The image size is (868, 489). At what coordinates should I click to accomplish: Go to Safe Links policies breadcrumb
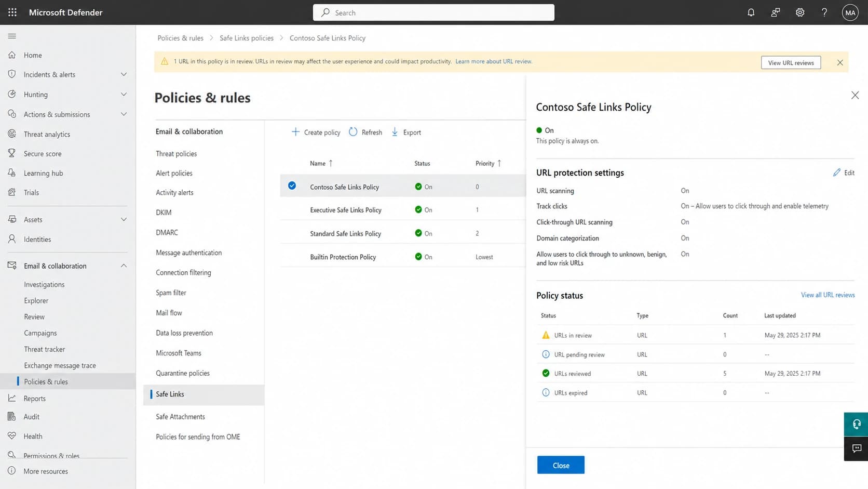[247, 38]
